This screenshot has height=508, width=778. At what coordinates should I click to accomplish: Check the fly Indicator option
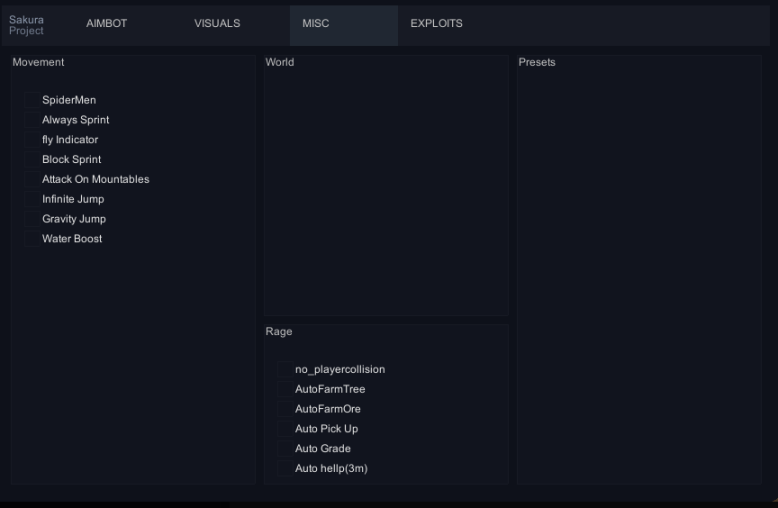[32, 140]
